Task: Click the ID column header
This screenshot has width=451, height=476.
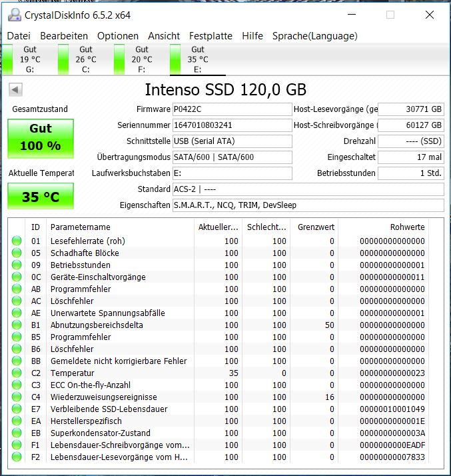Action: 35,227
